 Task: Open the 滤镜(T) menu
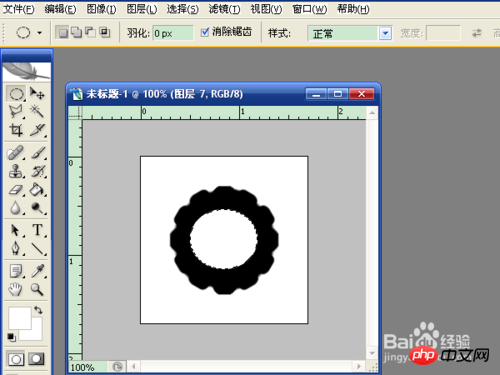point(224,9)
